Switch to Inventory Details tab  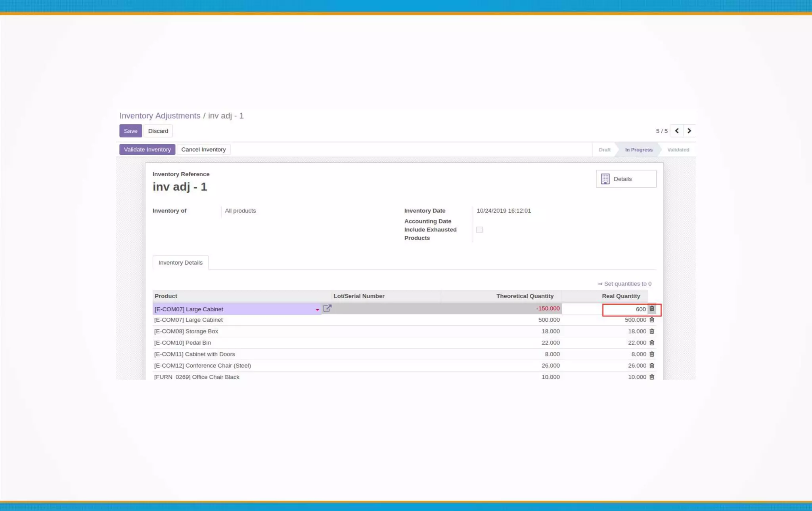click(180, 263)
